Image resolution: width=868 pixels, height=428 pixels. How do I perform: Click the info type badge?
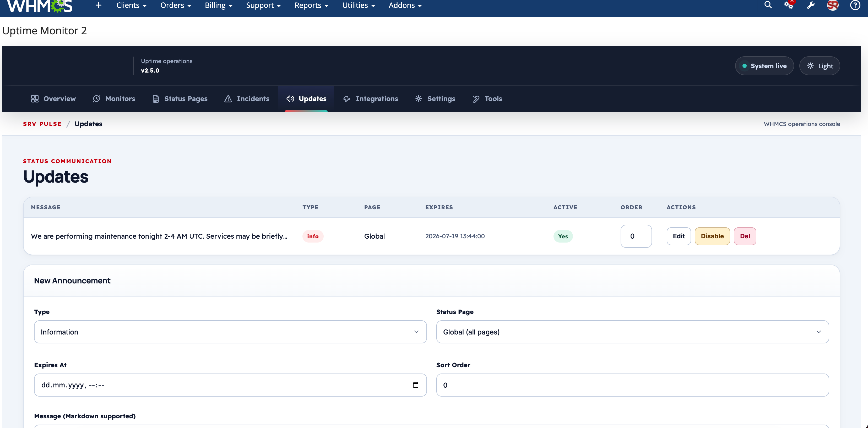pyautogui.click(x=313, y=236)
